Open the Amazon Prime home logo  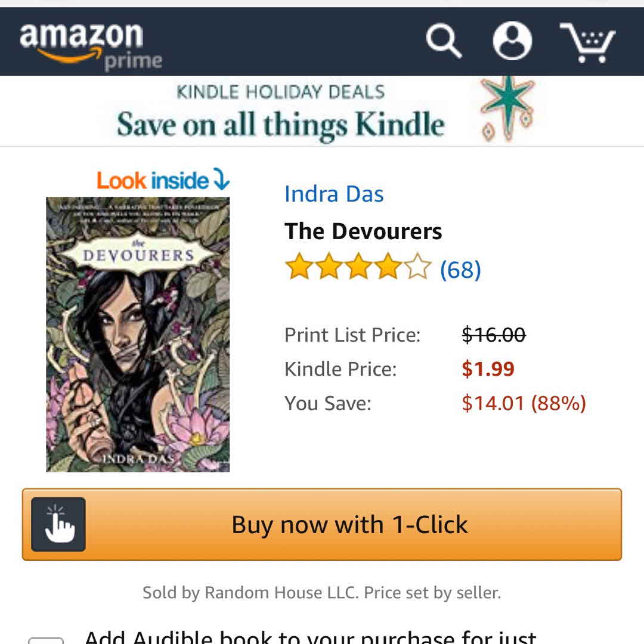[91, 47]
